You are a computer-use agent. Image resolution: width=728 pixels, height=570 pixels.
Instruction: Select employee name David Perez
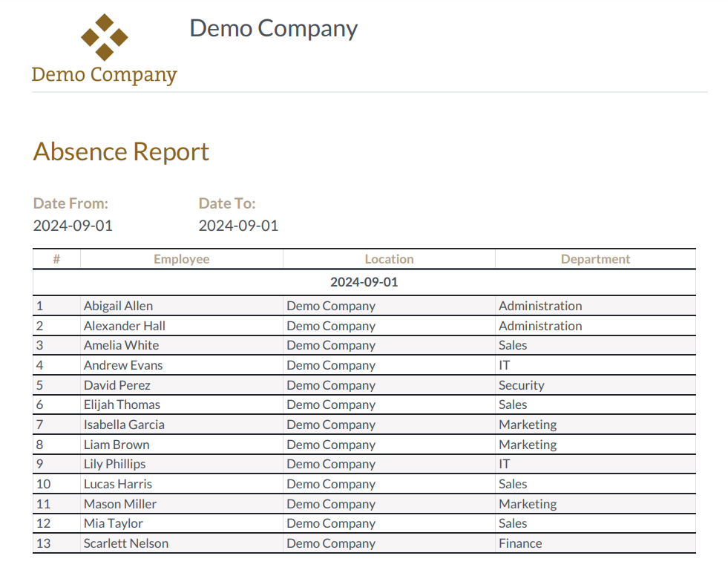point(117,385)
